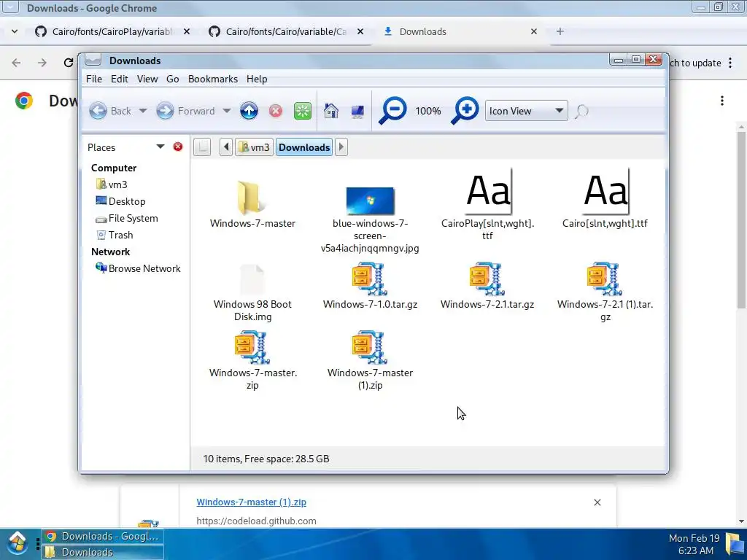Click the right path bar scroll arrow
This screenshot has height=560, width=747.
341,147
